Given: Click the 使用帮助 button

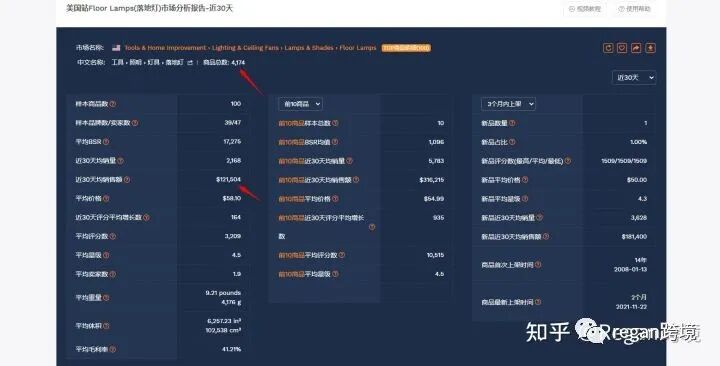Looking at the screenshot, I should pos(635,9).
